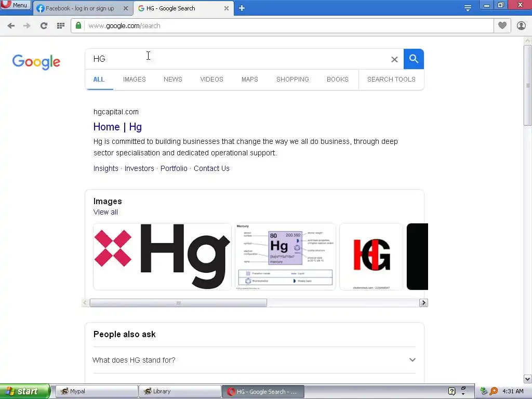Bookmark page with heart icon
Screen dimensions: 532x399
(x=502, y=25)
